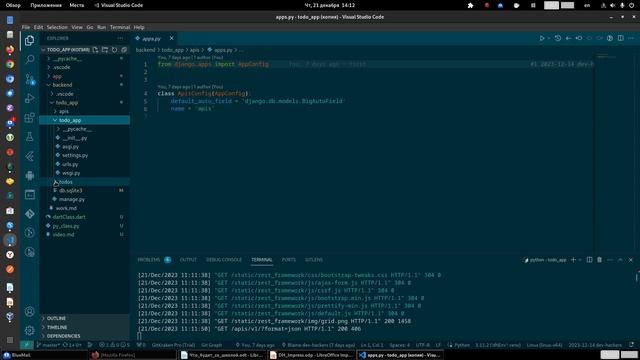Maximize the terminal panel size
The height and width of the screenshot is (360, 640).
click(620, 260)
